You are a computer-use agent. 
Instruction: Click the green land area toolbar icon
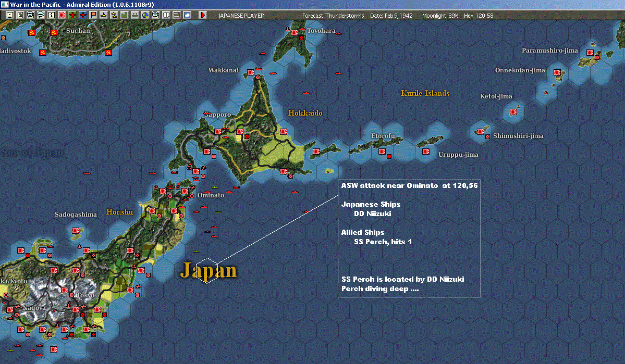pyautogui.click(x=125, y=15)
